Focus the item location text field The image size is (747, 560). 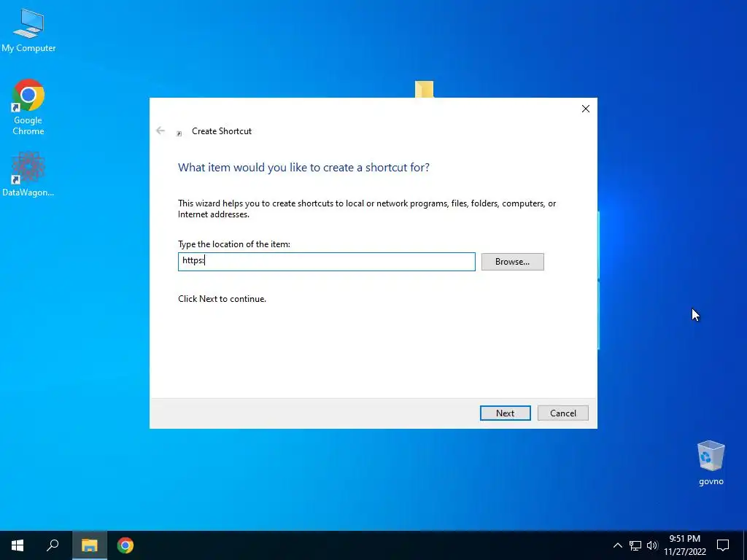click(326, 262)
